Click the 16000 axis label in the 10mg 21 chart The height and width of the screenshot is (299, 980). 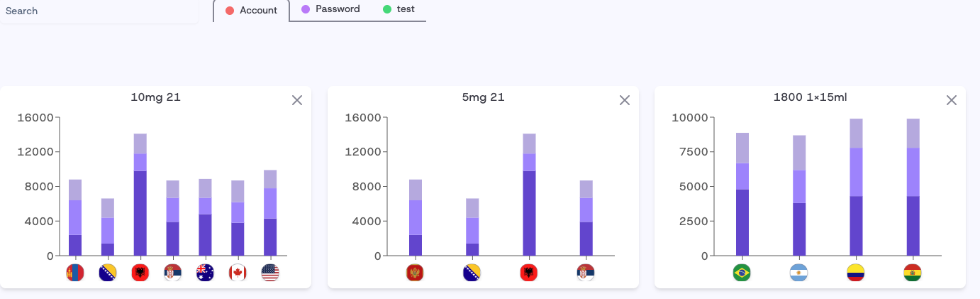coord(35,117)
